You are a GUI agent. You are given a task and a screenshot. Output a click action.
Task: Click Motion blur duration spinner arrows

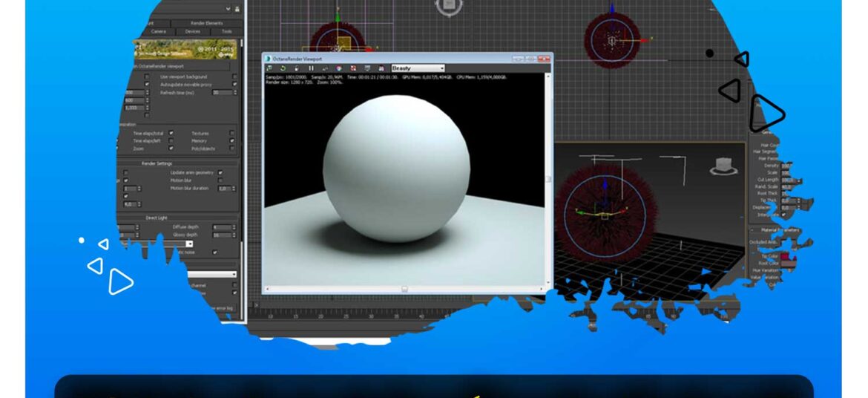pos(232,189)
